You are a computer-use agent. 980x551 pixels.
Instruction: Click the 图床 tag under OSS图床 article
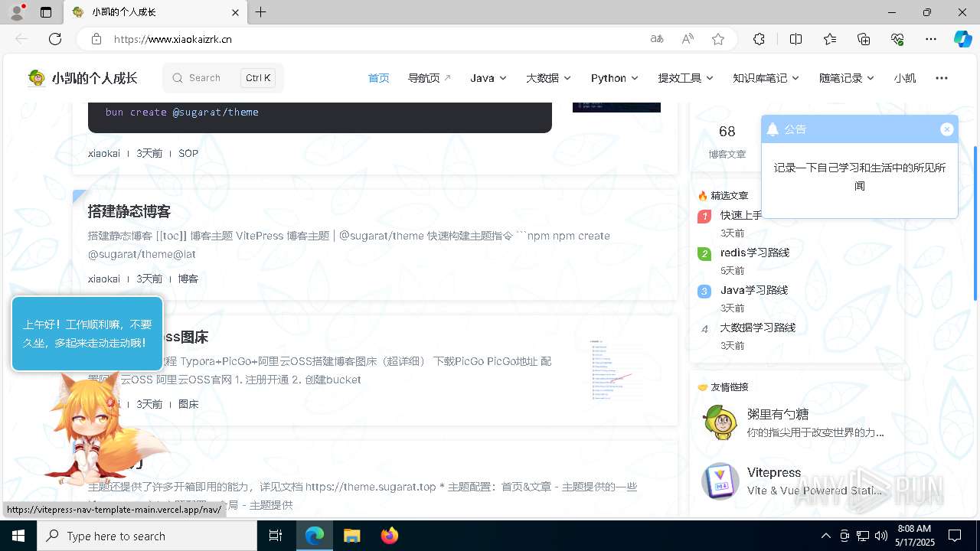click(188, 404)
